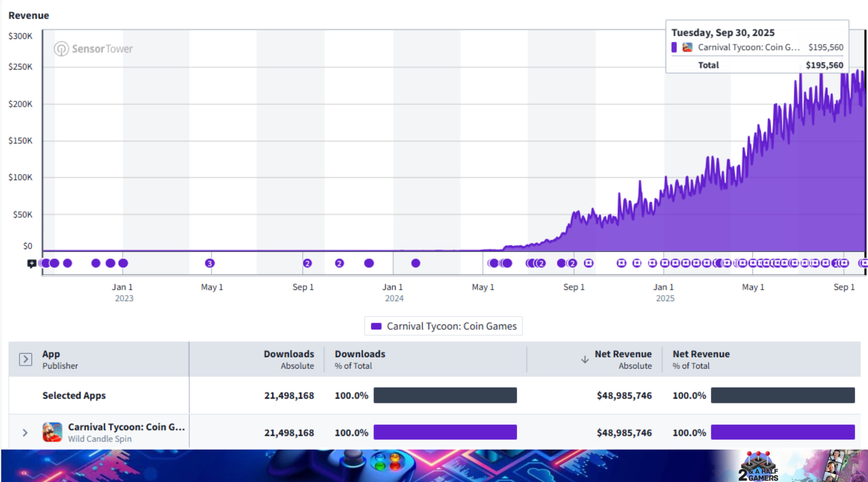Click the app icon inside the tooltip

coord(687,47)
